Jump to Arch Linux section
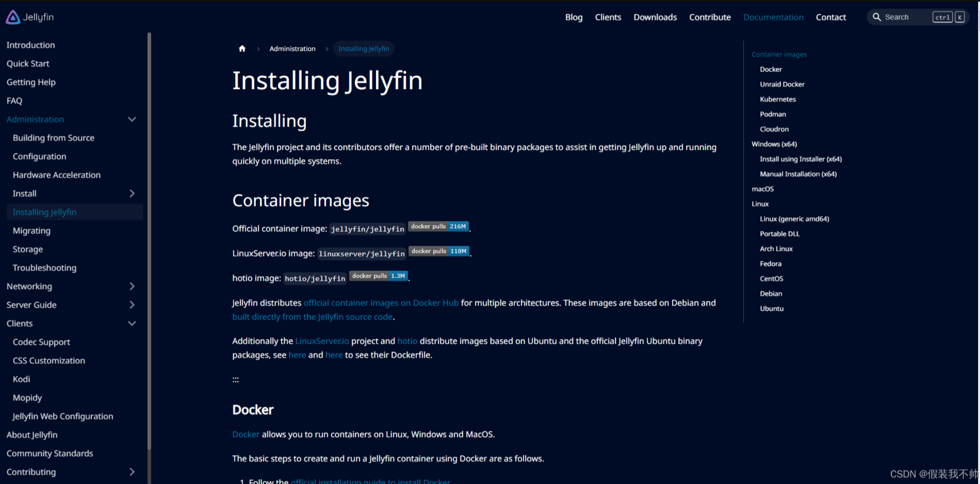This screenshot has height=484, width=980. 776,248
